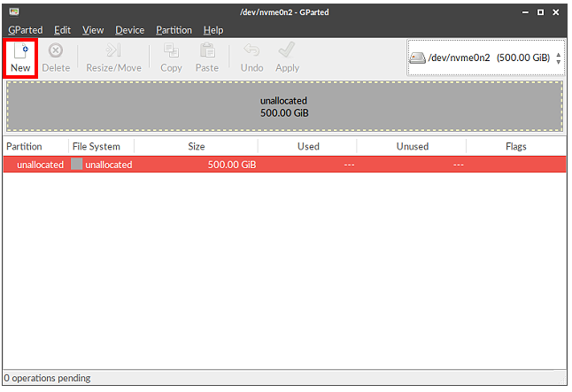Open the View menu
572x392 pixels.
pyautogui.click(x=93, y=30)
